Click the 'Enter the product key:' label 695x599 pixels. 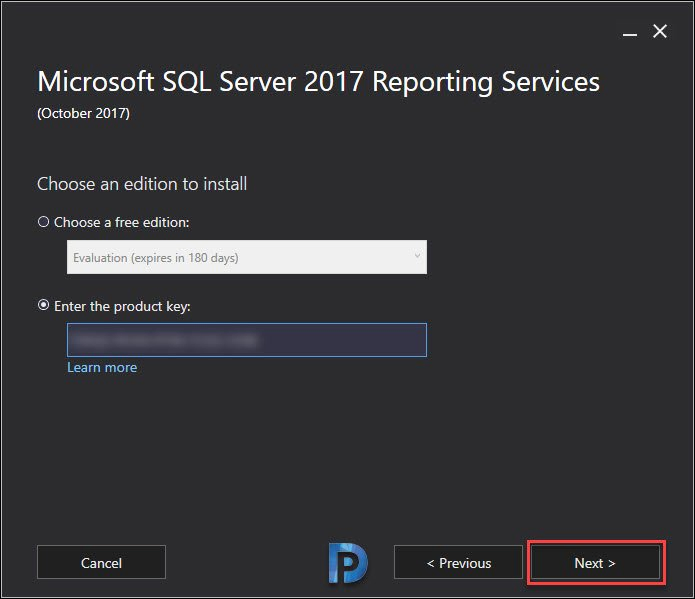click(122, 306)
